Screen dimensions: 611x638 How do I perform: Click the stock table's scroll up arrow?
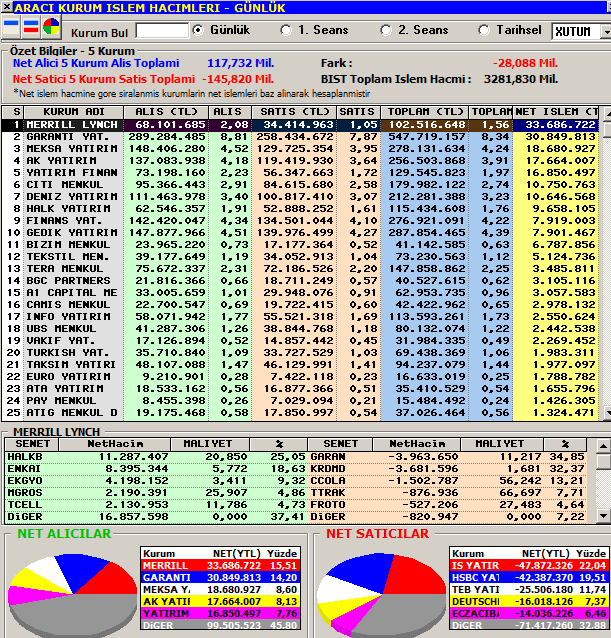coord(603,446)
